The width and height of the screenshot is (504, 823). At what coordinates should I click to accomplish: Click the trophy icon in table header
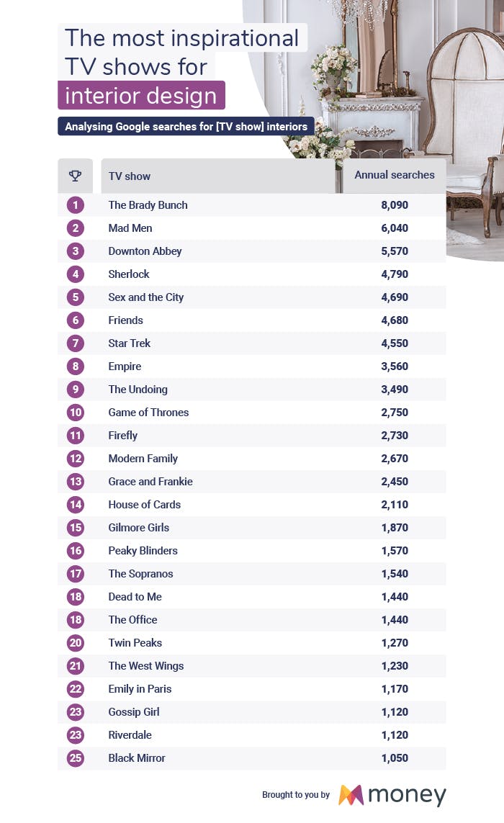75,176
